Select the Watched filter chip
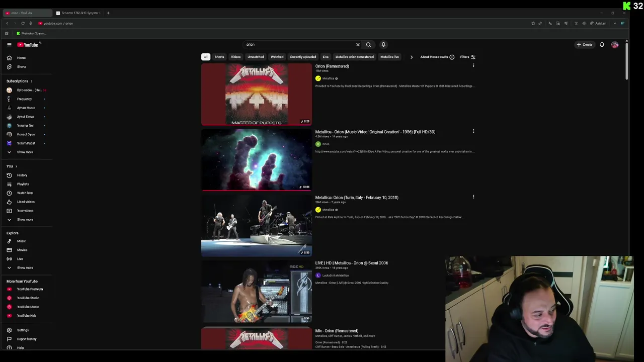Screen dimensions: 644x362 pyautogui.click(x=277, y=57)
